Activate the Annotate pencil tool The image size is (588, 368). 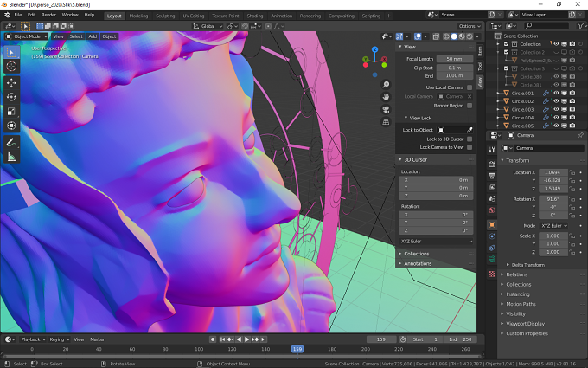11,142
